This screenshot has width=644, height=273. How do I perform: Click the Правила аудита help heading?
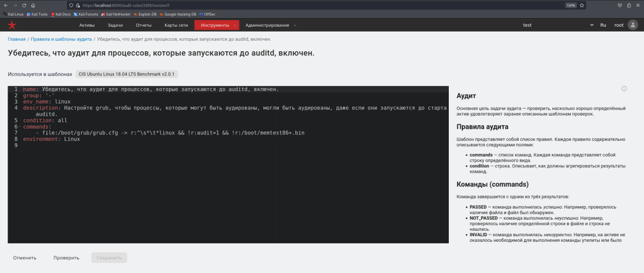coord(483,127)
